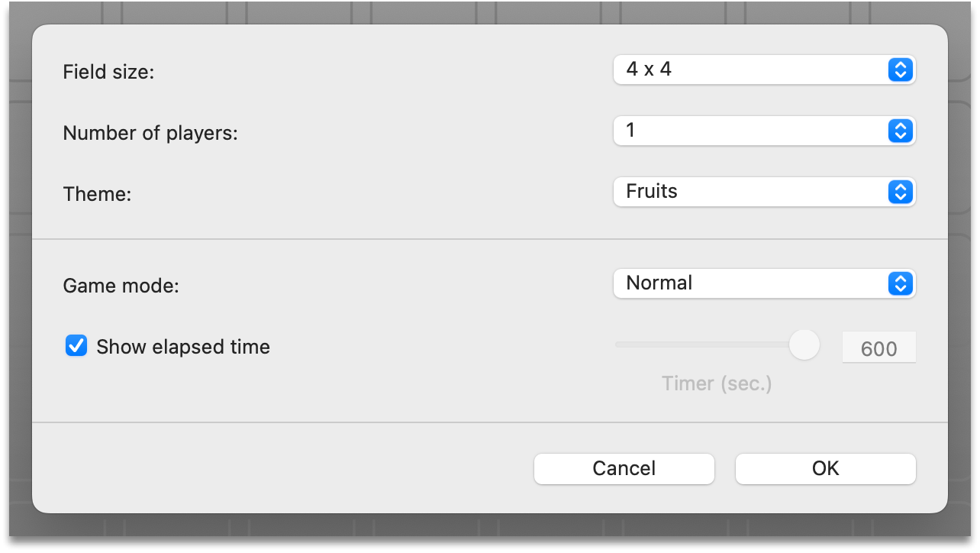Disable the Show elapsed time checkbox
This screenshot has height=553, width=980.
click(76, 346)
